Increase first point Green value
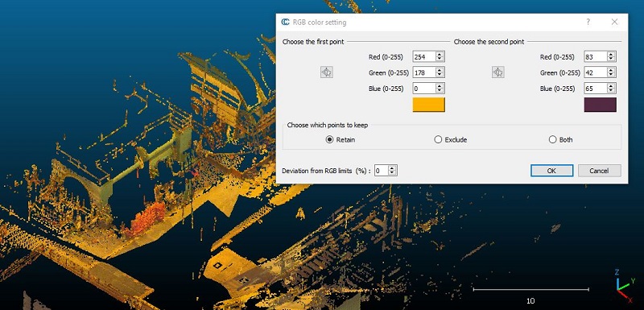This screenshot has height=310, width=644. 440,70
